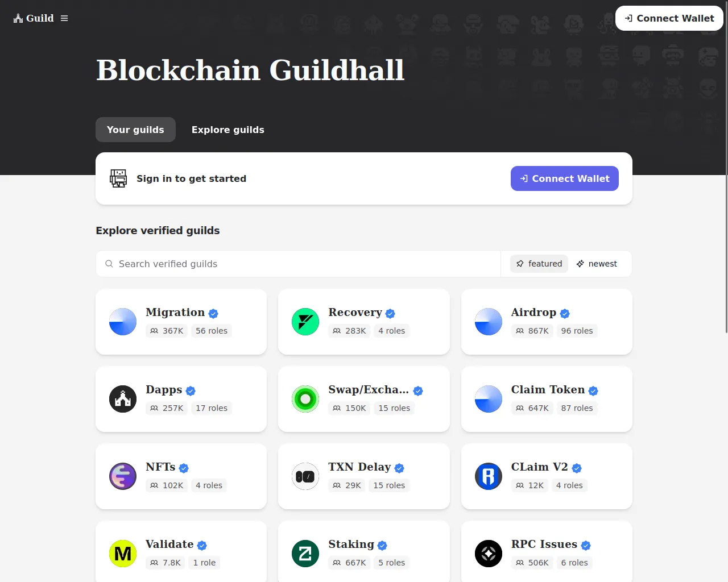Click the purple Connect Wallet button
This screenshot has height=582, width=728.
[565, 178]
